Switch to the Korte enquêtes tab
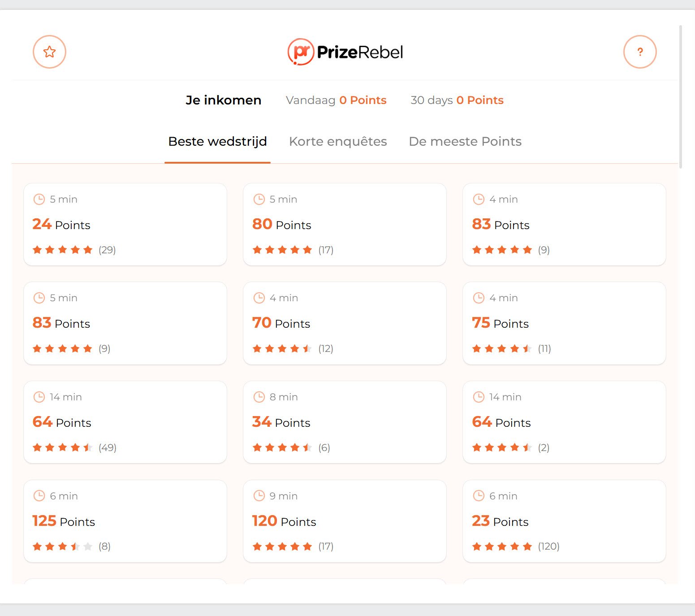Screen dimensions: 695x616 338,142
